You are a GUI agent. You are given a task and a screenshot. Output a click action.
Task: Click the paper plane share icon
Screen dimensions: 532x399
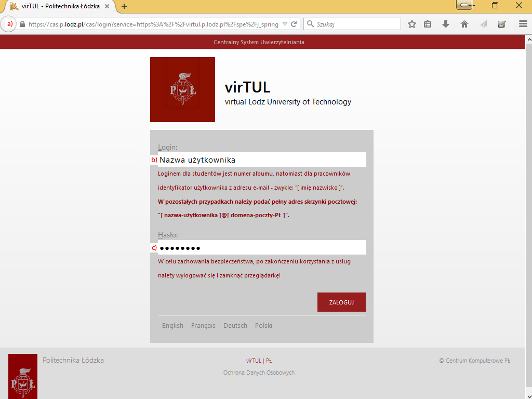tap(484, 24)
